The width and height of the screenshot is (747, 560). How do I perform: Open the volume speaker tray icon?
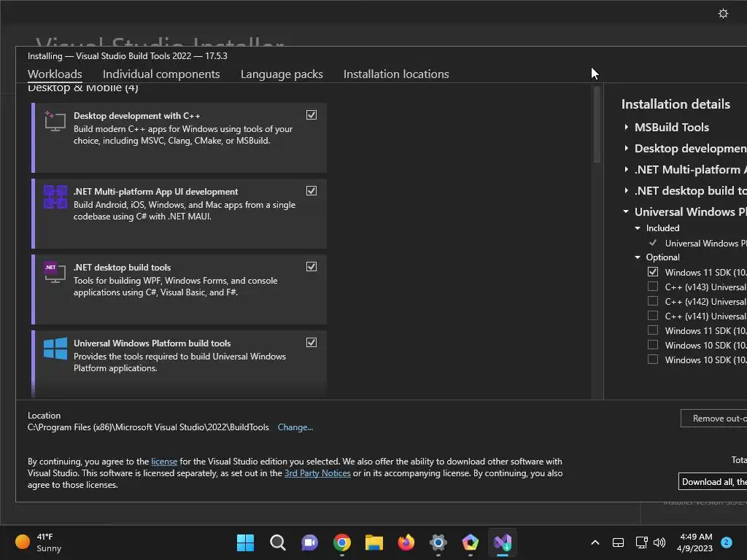click(x=659, y=542)
